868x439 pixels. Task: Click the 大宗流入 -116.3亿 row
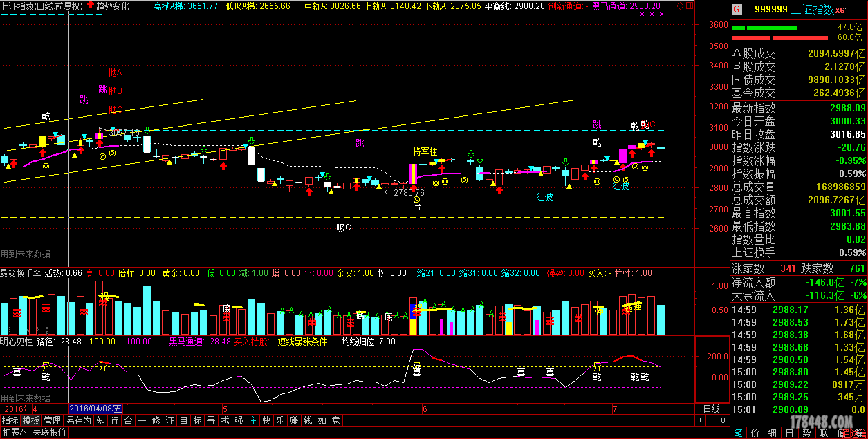pyautogui.click(x=800, y=295)
